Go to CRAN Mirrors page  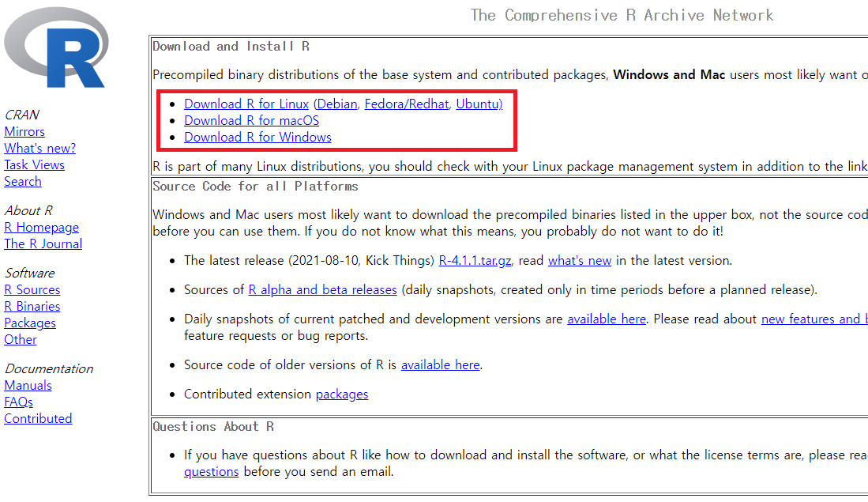tap(24, 132)
